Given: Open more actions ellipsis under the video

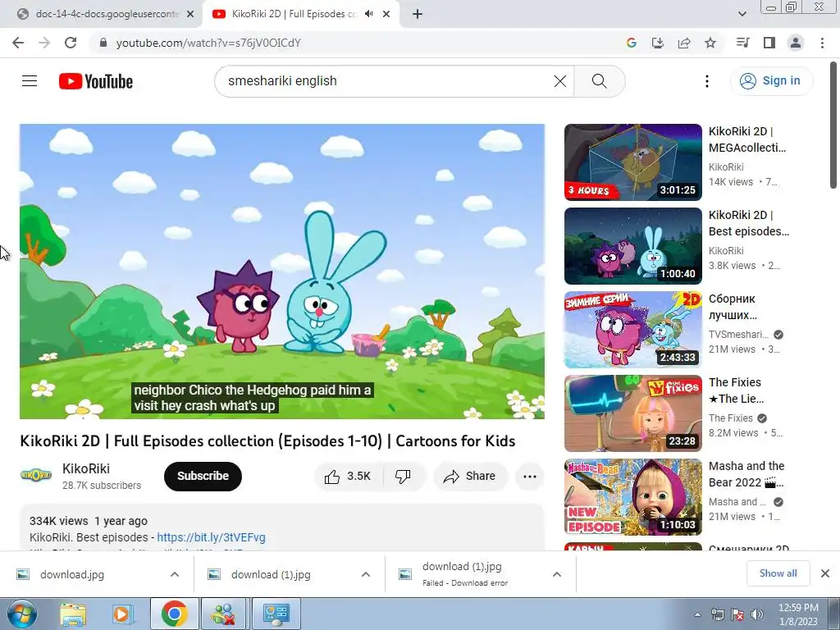Looking at the screenshot, I should pos(530,477).
